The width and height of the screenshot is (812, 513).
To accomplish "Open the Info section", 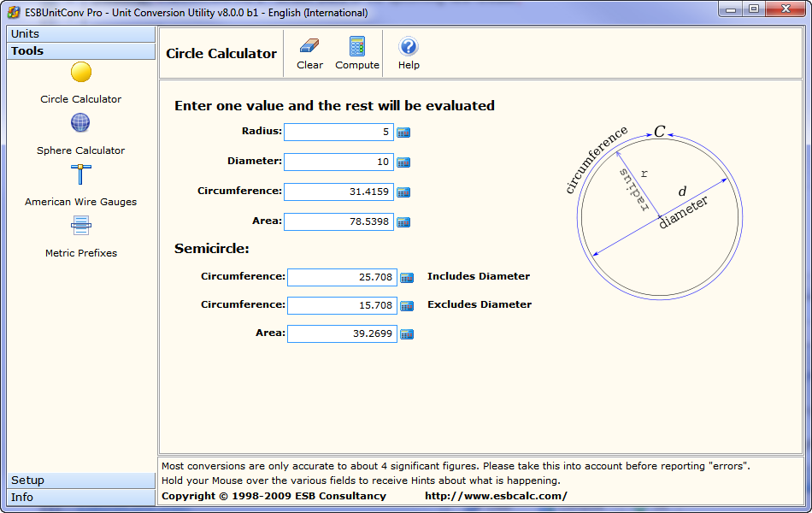I will click(81, 498).
